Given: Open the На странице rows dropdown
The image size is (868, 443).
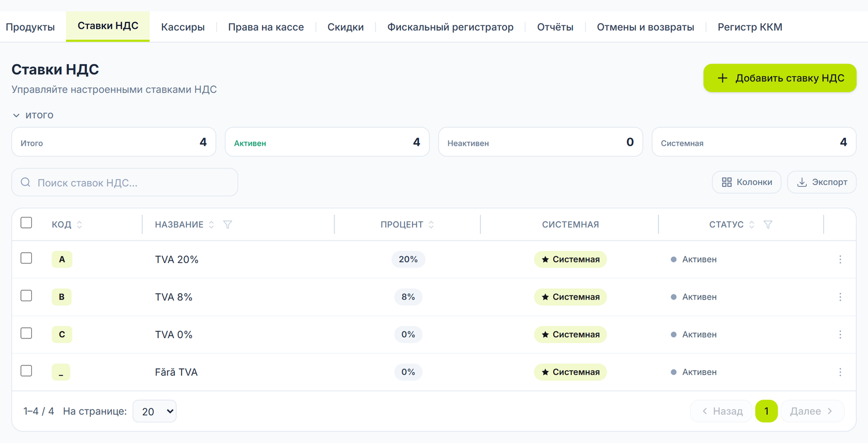Looking at the screenshot, I should click(x=155, y=411).
